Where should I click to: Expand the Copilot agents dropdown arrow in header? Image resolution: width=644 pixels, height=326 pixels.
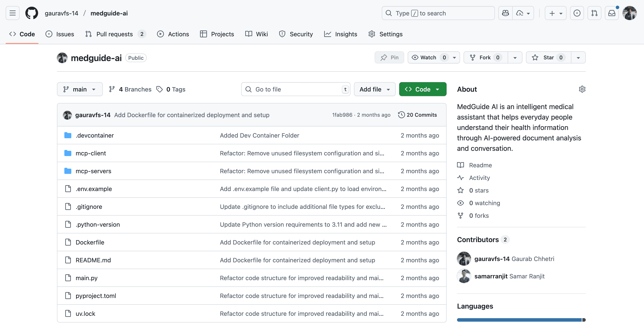pyautogui.click(x=523, y=13)
